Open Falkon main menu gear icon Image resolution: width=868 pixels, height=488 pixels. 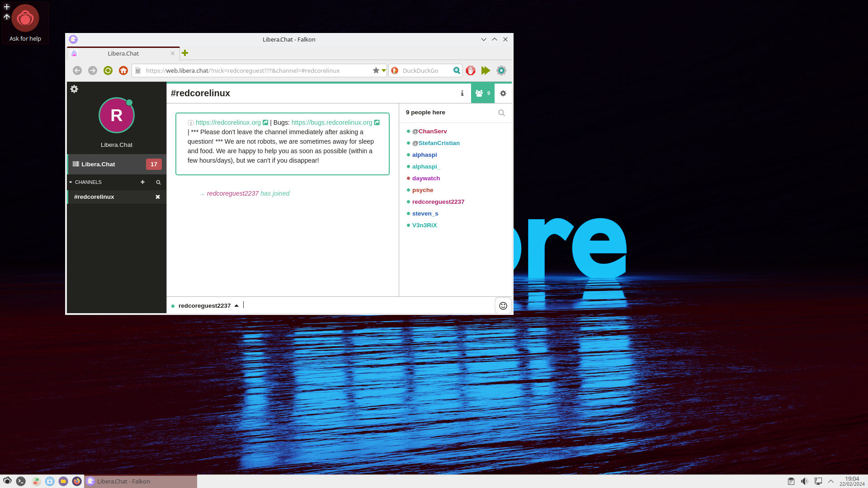click(x=501, y=70)
